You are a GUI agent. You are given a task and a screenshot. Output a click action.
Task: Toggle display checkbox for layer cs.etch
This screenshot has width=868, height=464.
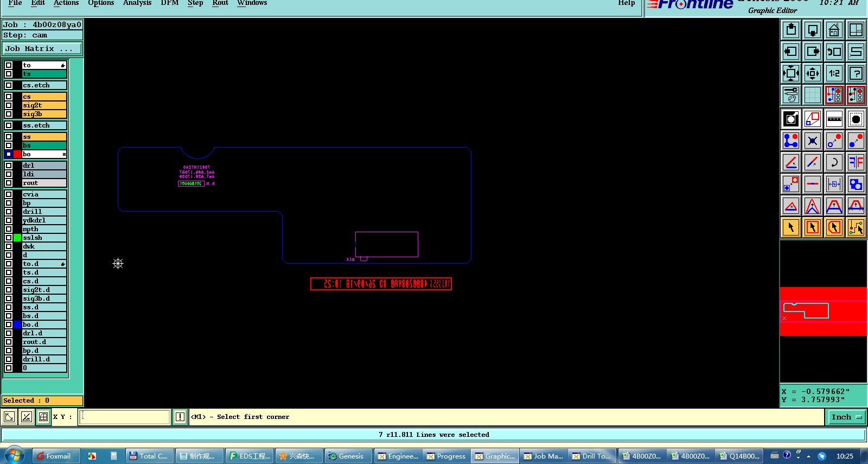click(x=9, y=85)
